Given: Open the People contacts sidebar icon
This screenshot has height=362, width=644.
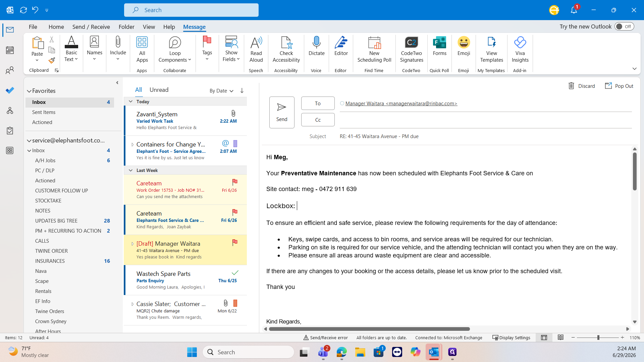Looking at the screenshot, I should pyautogui.click(x=10, y=70).
